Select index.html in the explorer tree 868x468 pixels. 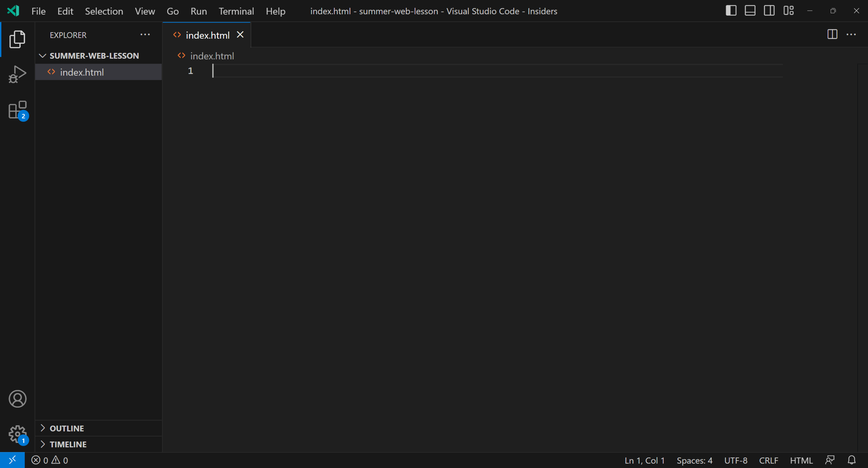[82, 72]
